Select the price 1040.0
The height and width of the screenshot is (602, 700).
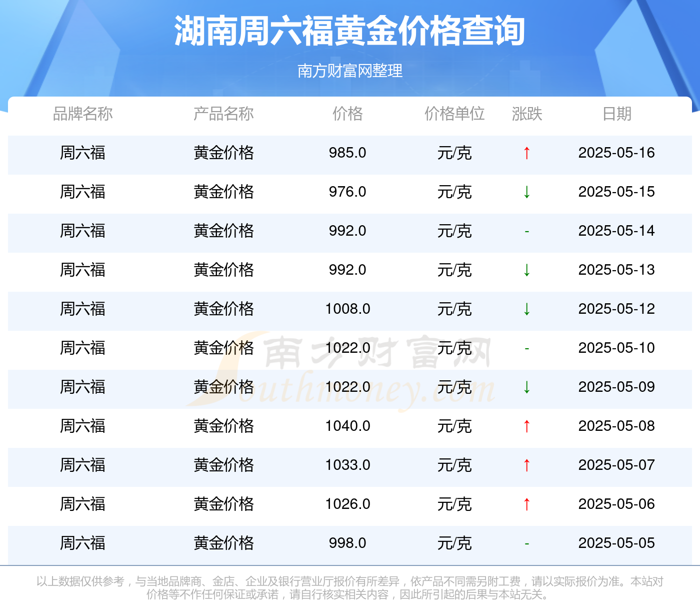point(347,426)
